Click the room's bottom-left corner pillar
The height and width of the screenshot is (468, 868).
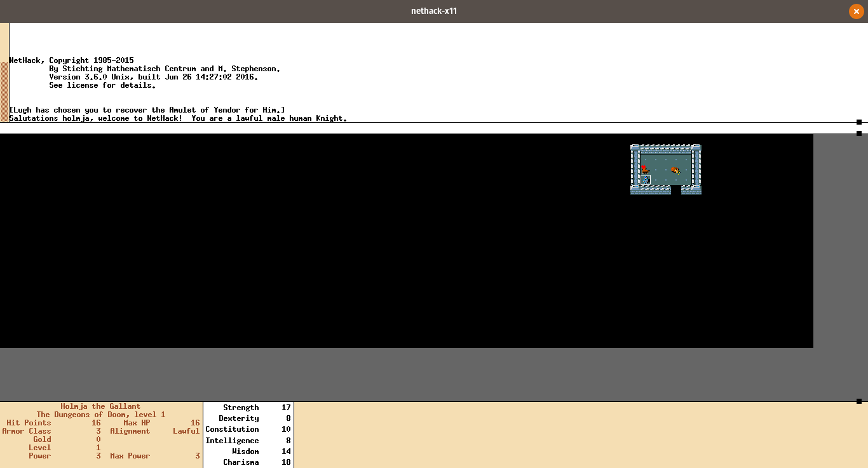(x=635, y=189)
